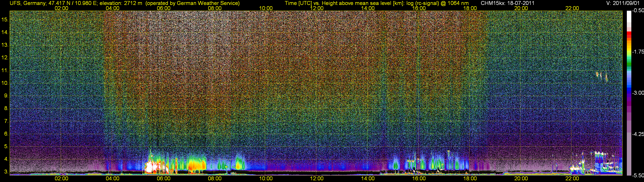644x182 pixels.
Task: Click the height axis label "13."
Action: click(5, 45)
